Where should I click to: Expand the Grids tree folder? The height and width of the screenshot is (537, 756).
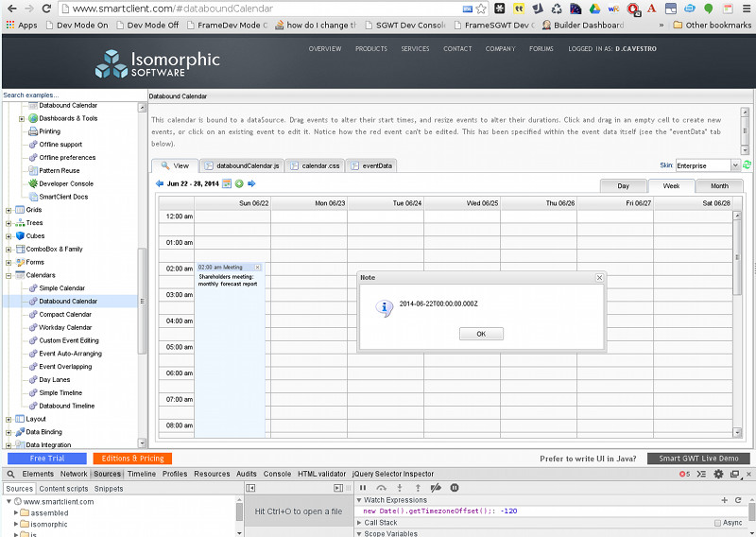pos(9,210)
